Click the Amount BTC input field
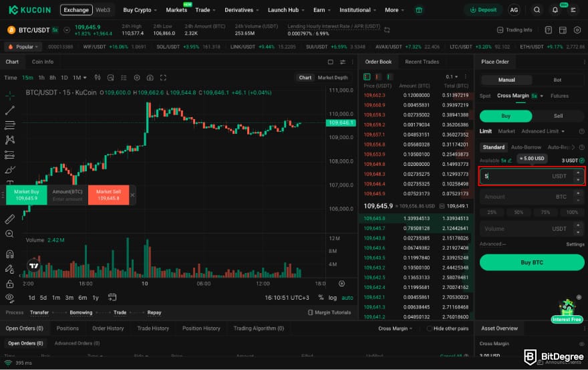588x370 pixels. coord(532,197)
